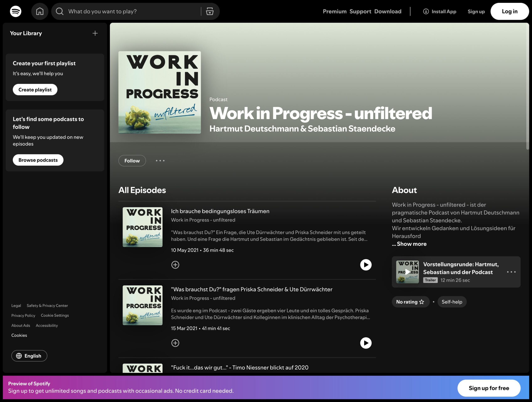The image size is (532, 402).
Task: Open the Download menu item
Action: pos(388,11)
